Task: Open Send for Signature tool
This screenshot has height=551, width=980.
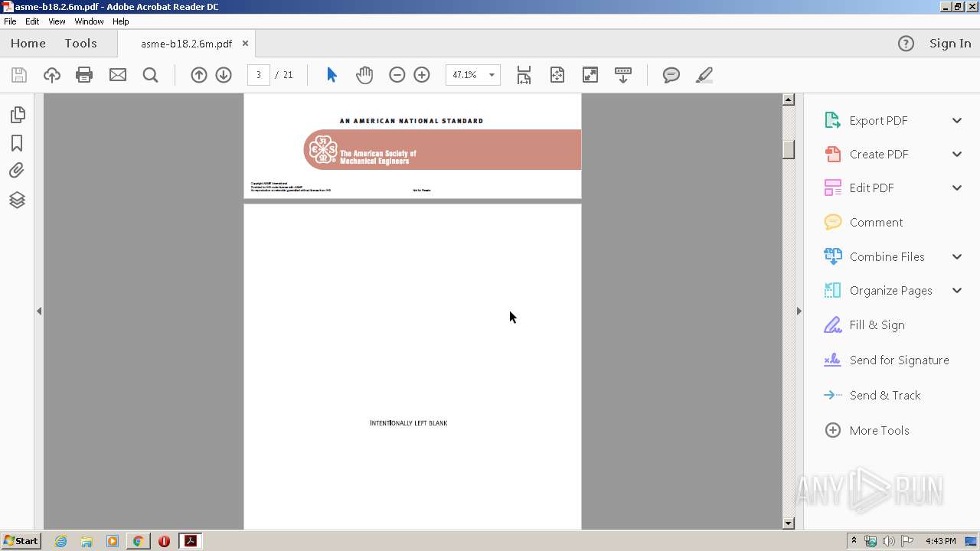Action: click(899, 360)
